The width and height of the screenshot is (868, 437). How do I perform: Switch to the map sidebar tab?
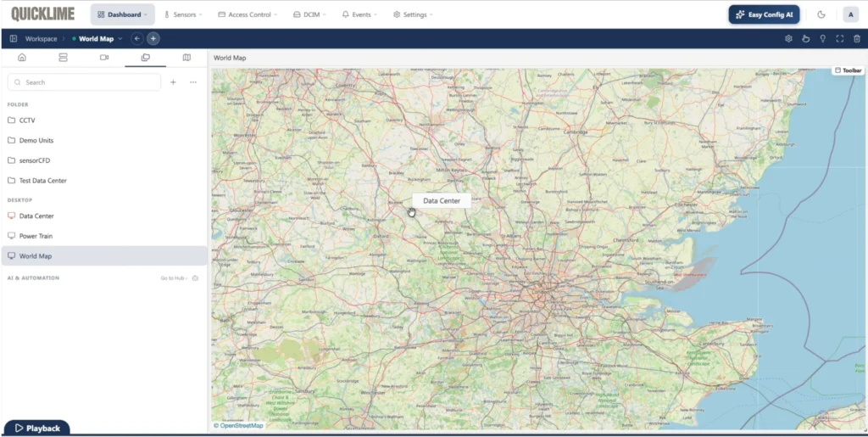(186, 58)
